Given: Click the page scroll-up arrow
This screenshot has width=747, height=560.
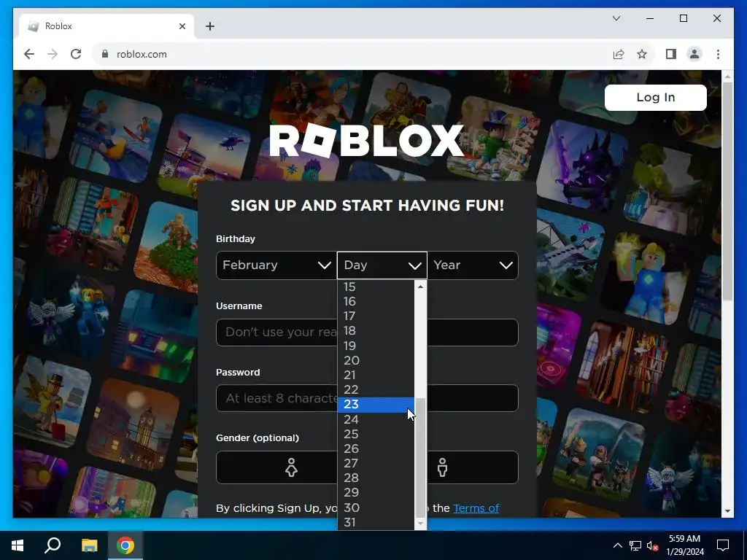Looking at the screenshot, I should (727, 76).
